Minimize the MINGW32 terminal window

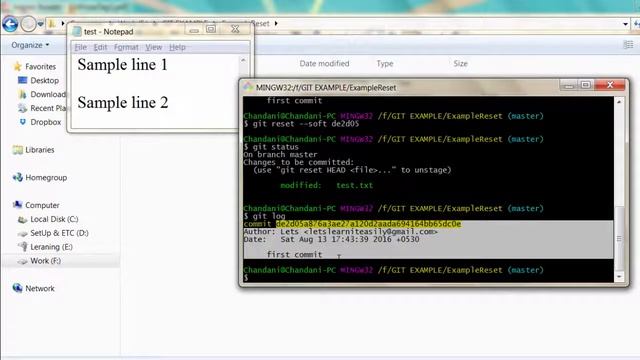coord(569,85)
